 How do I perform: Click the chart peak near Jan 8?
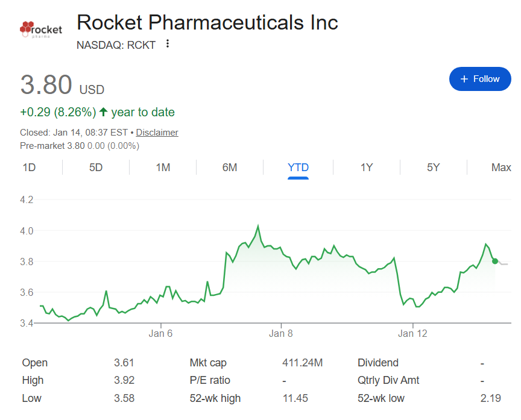(258, 226)
